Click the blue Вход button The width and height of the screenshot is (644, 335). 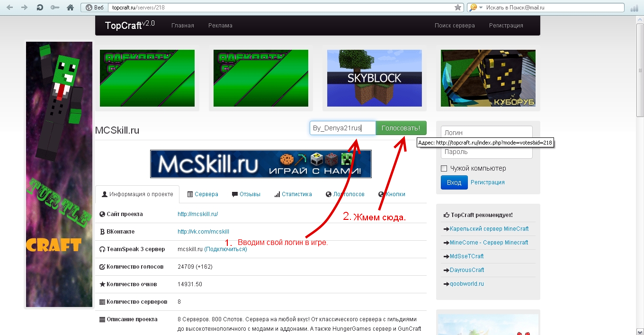(454, 182)
